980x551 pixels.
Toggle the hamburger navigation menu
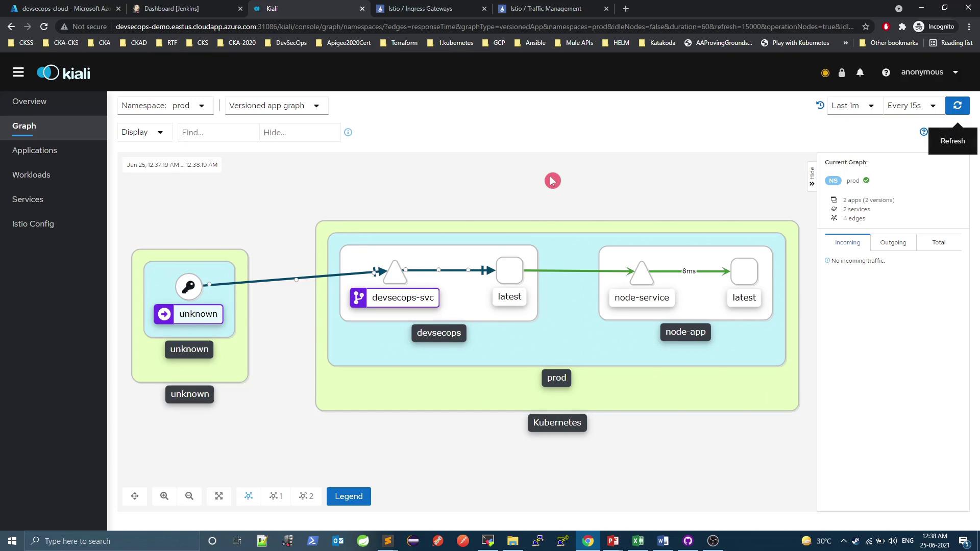click(18, 72)
